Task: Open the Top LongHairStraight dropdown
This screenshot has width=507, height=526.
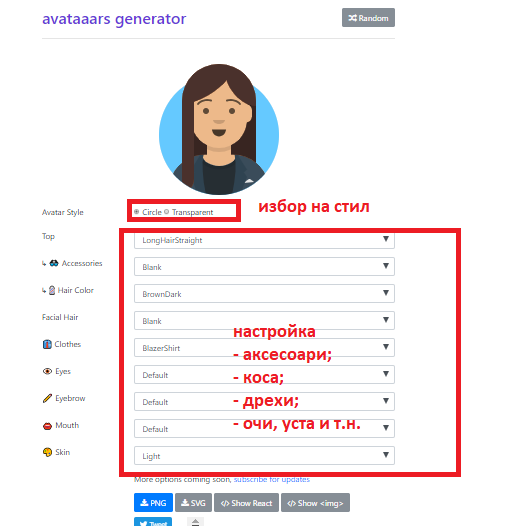Action: 264,240
